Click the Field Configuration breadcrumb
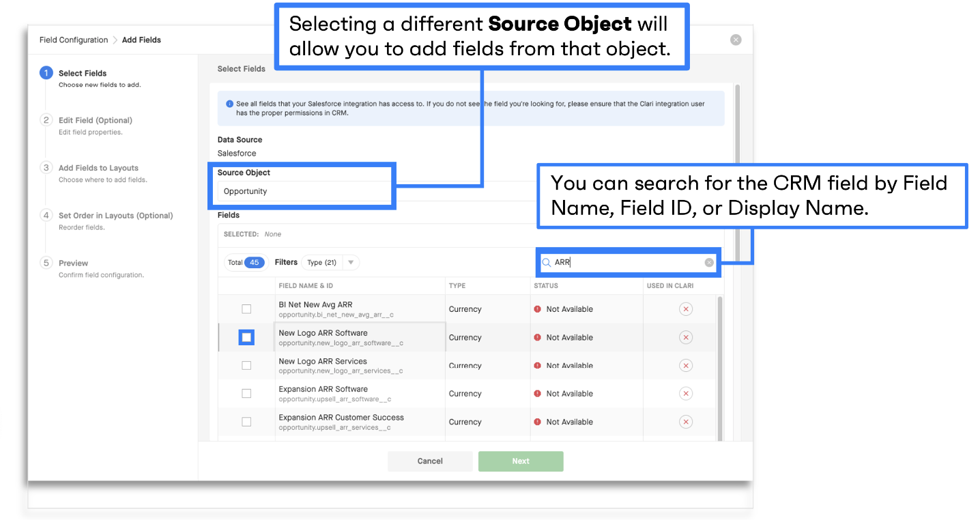 coord(74,40)
